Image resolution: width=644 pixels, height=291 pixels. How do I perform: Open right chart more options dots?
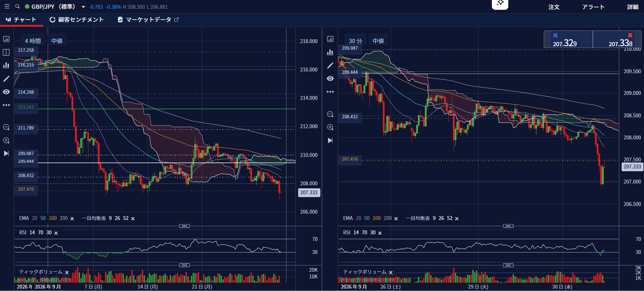coord(330,92)
